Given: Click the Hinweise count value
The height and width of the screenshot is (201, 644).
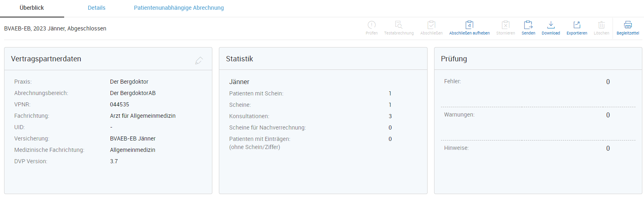Looking at the screenshot, I should 608,149.
